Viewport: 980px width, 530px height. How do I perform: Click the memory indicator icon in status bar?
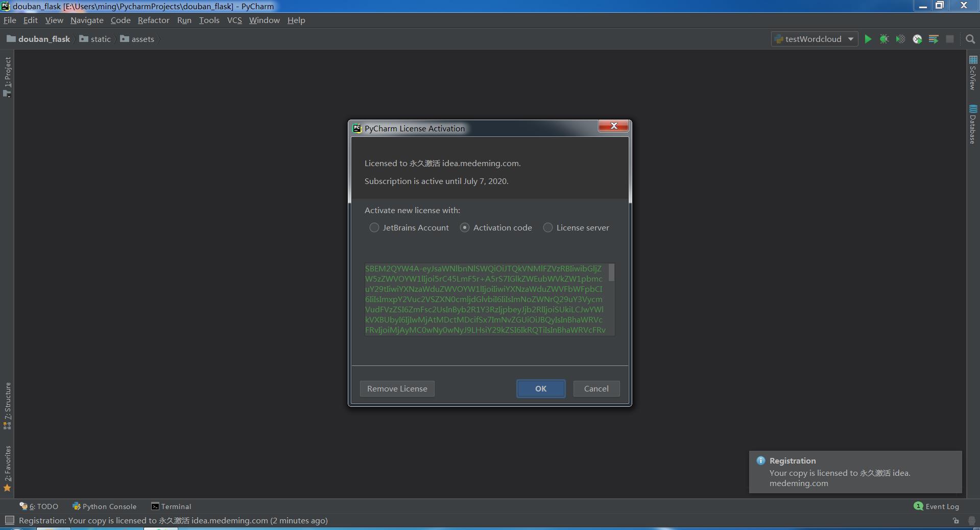[971, 520]
